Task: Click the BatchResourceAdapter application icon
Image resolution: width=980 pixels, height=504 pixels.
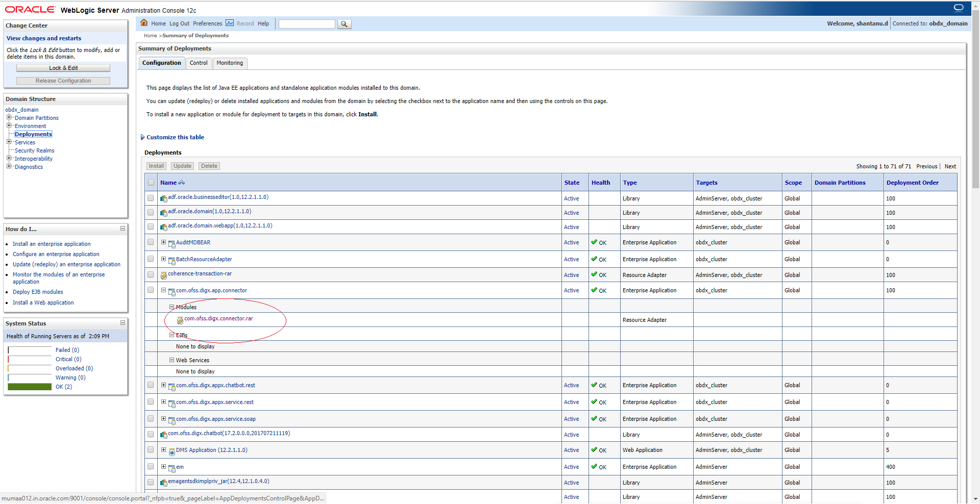Action: pyautogui.click(x=171, y=261)
